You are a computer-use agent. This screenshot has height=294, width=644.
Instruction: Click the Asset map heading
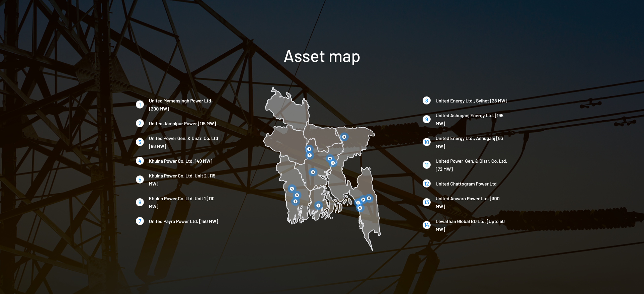click(x=322, y=56)
